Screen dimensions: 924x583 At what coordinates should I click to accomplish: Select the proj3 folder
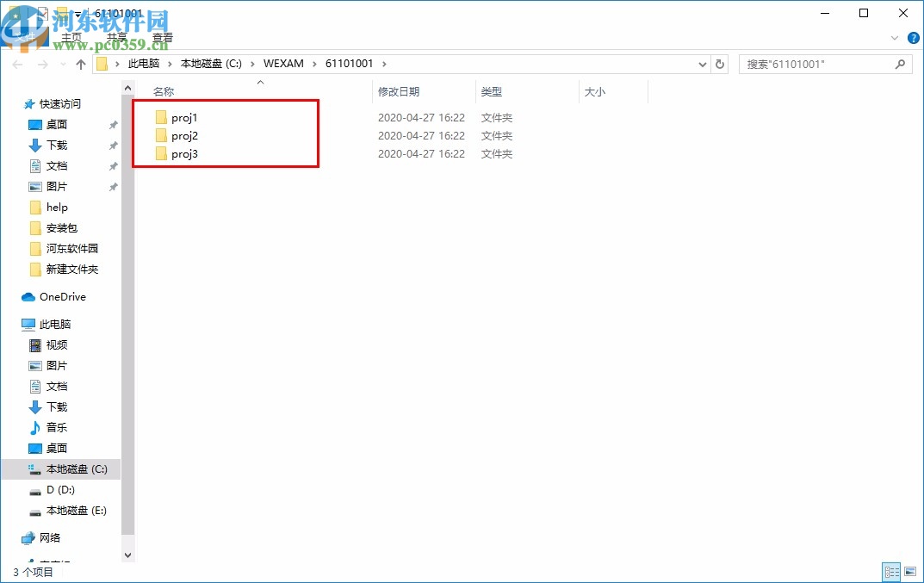[186, 154]
